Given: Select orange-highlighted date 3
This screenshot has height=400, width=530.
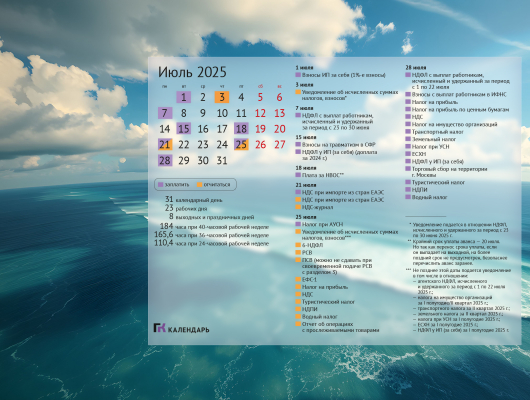Looking at the screenshot, I should (x=222, y=97).
